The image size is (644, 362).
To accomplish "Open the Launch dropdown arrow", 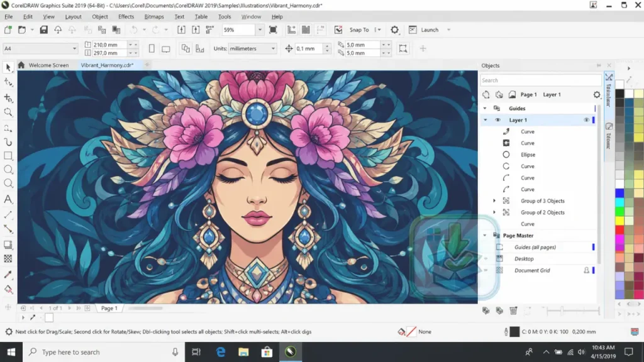I will 448,30.
